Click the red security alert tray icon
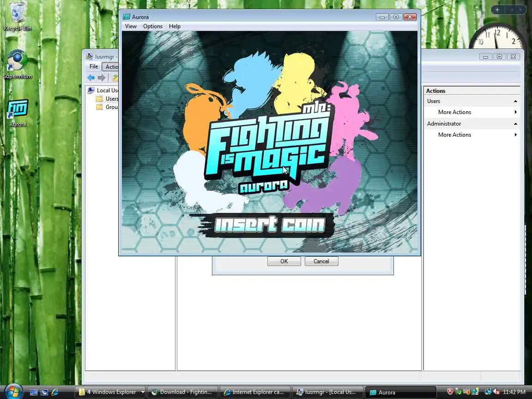The image size is (532, 399). 450,392
